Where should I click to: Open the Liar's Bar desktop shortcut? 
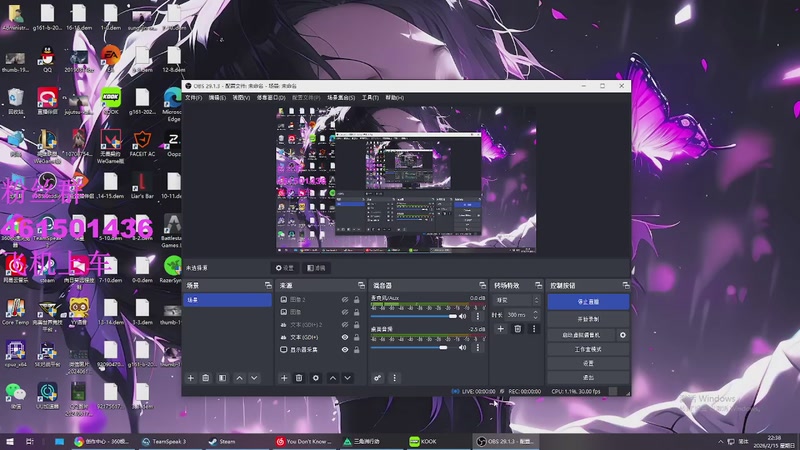[142, 185]
